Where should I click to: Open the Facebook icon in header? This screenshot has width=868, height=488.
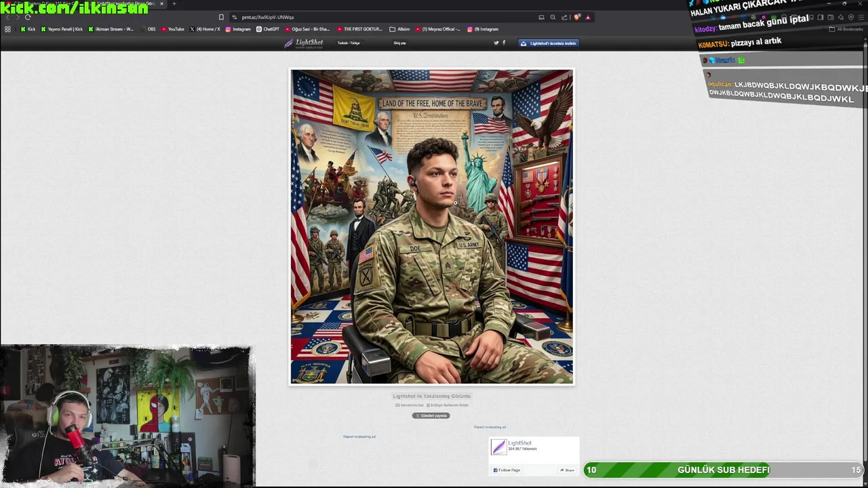click(x=504, y=43)
